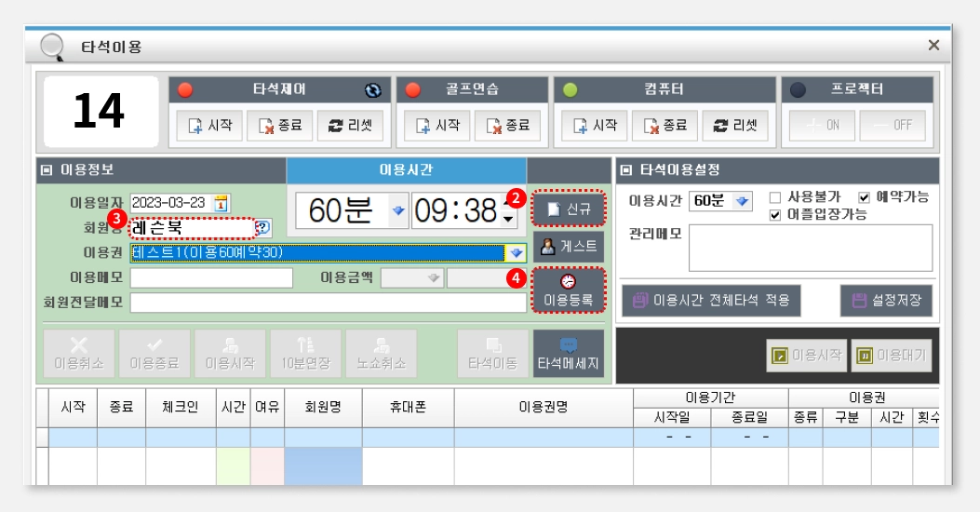This screenshot has width=980, height=512.
Task: Click 시작 button under 골프연습
Action: pyautogui.click(x=436, y=126)
